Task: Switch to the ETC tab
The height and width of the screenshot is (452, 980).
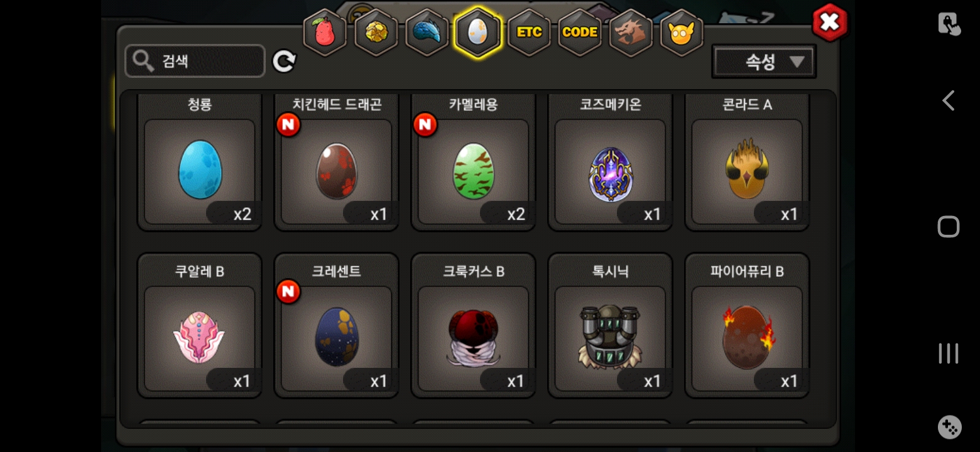Action: click(x=529, y=33)
